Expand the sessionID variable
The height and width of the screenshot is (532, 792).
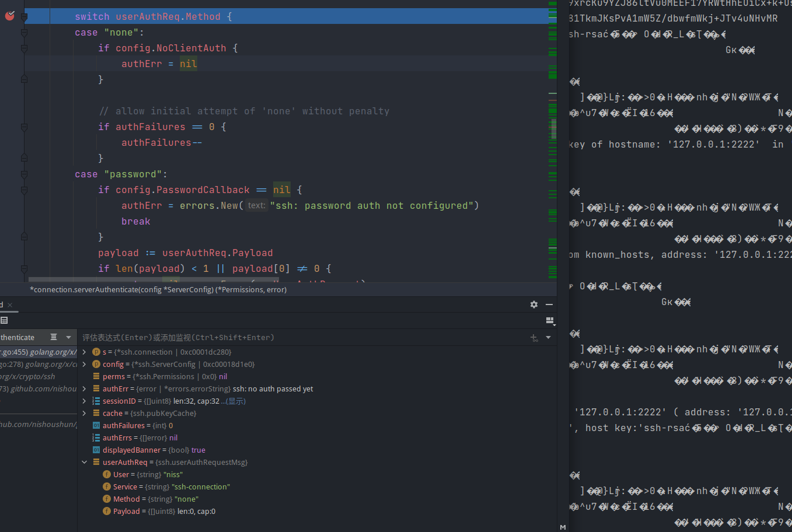coord(84,401)
